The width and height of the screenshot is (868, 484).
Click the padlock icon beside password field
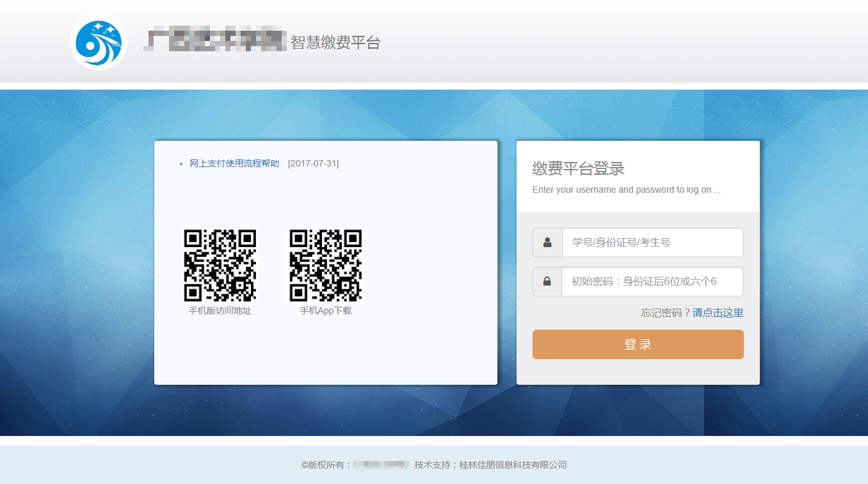tap(547, 282)
